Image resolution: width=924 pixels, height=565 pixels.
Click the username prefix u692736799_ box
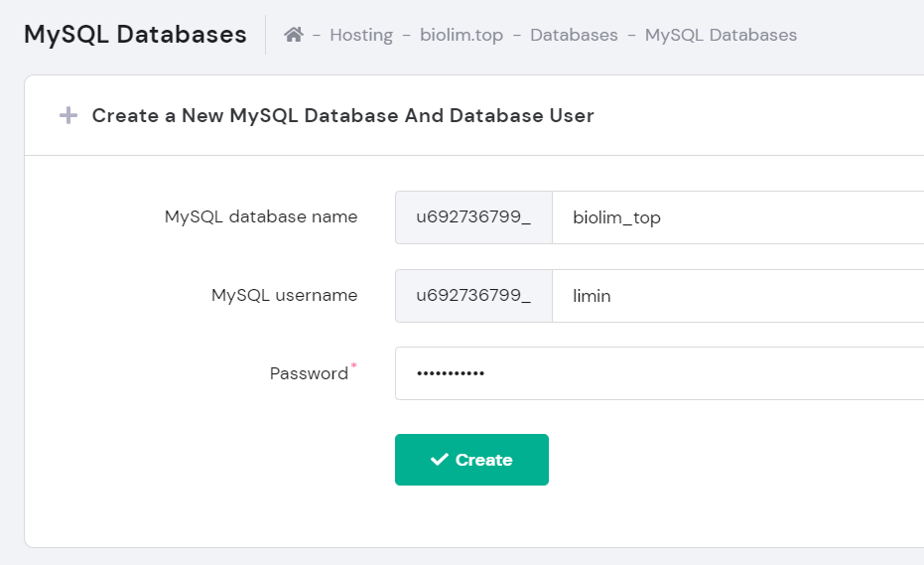click(473, 296)
